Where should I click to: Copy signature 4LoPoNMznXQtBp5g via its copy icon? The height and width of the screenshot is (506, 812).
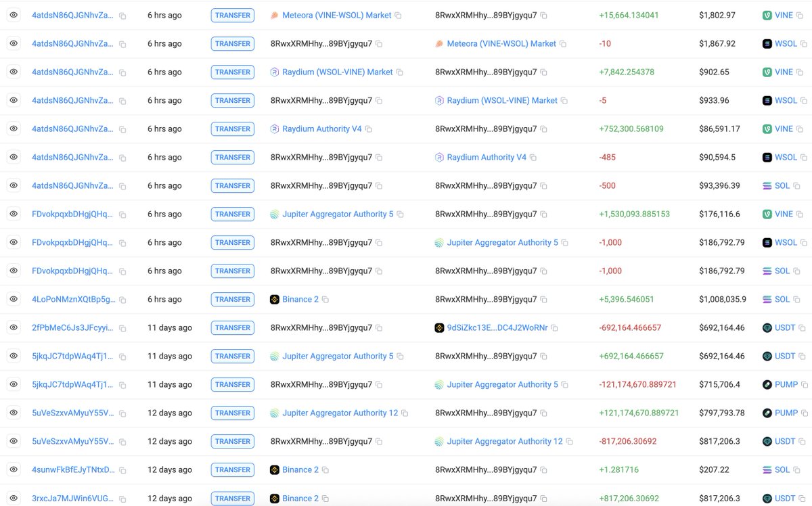[x=122, y=300]
